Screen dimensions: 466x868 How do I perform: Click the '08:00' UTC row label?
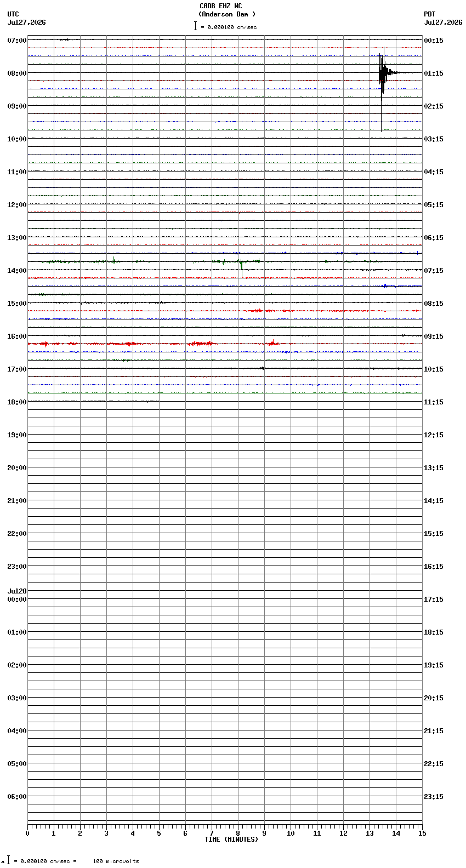pos(17,73)
